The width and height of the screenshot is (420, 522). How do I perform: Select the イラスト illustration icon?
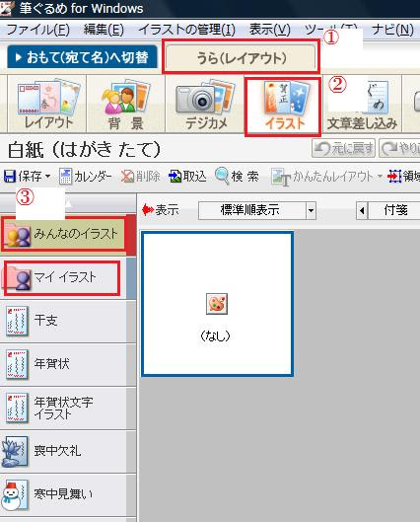[x=283, y=107]
